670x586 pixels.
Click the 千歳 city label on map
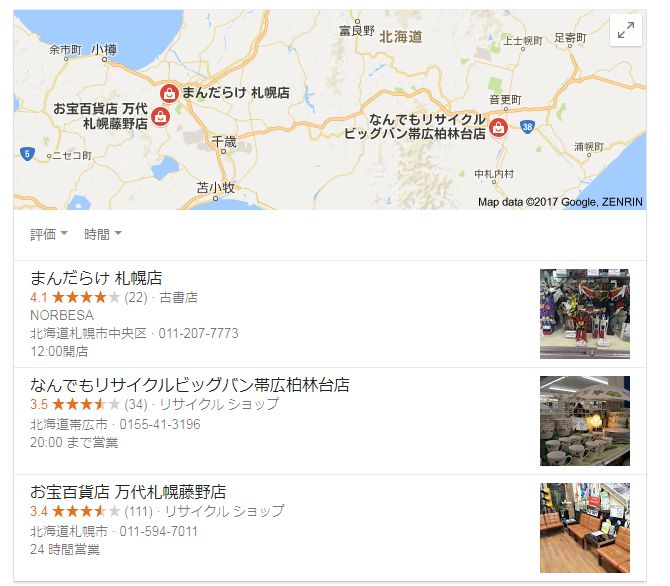coord(224,141)
